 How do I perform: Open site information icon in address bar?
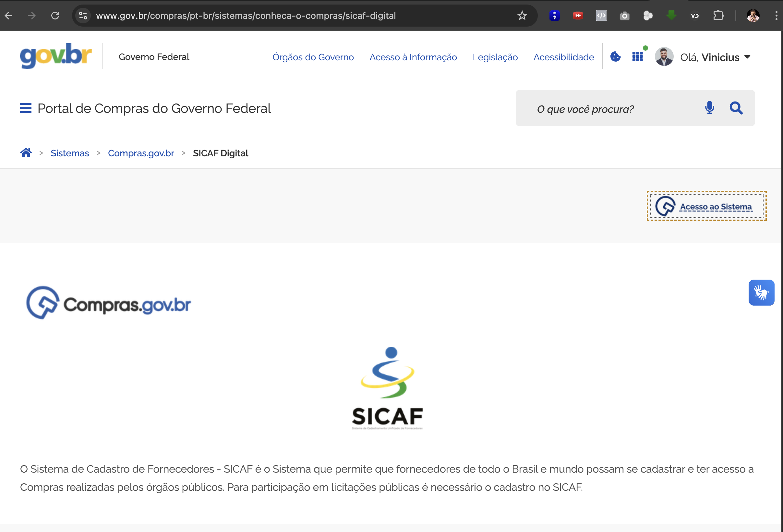pos(83,16)
